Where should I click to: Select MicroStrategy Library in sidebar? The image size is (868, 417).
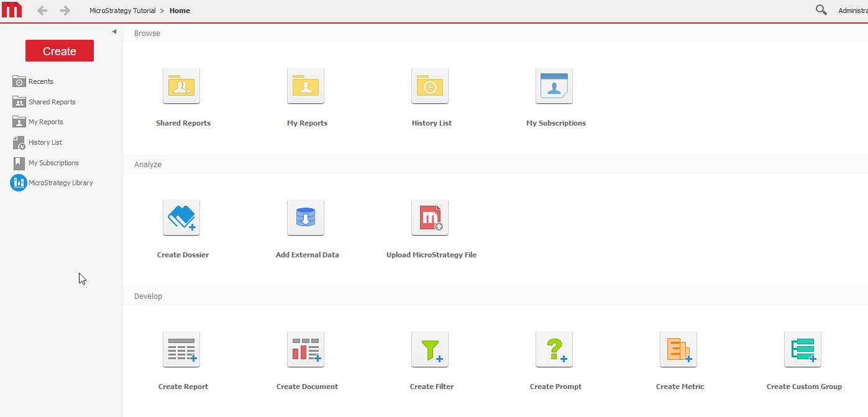point(60,183)
